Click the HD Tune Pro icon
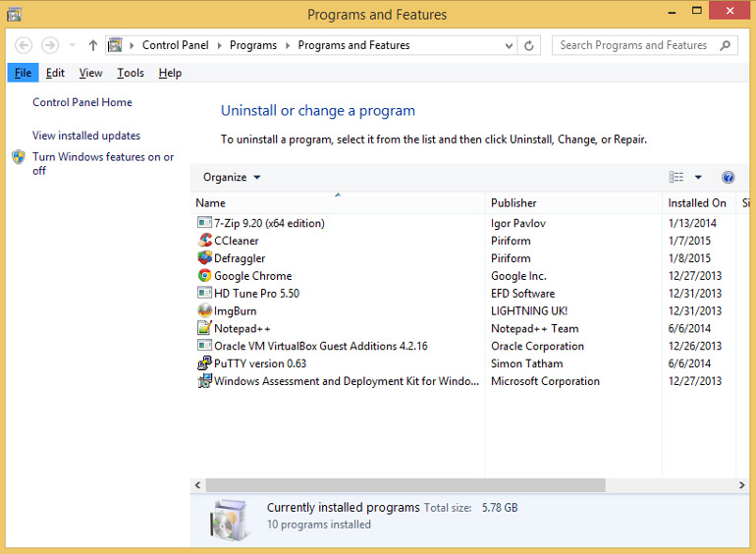 [204, 293]
